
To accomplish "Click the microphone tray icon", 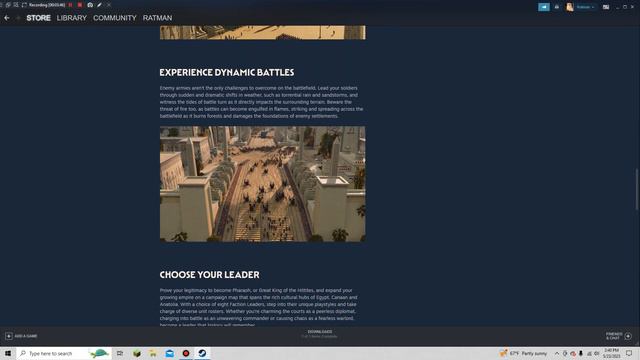I will pyautogui.click(x=581, y=353).
